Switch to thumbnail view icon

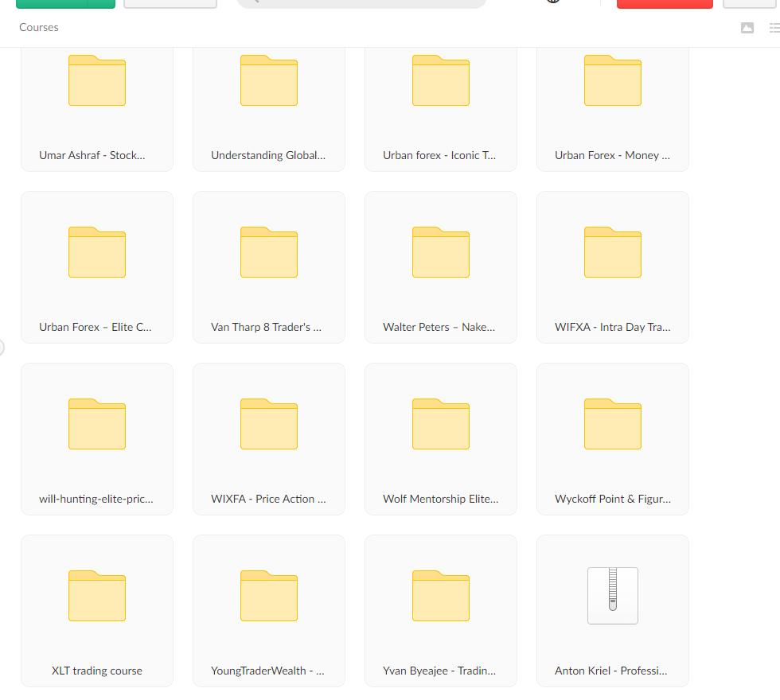(x=747, y=28)
